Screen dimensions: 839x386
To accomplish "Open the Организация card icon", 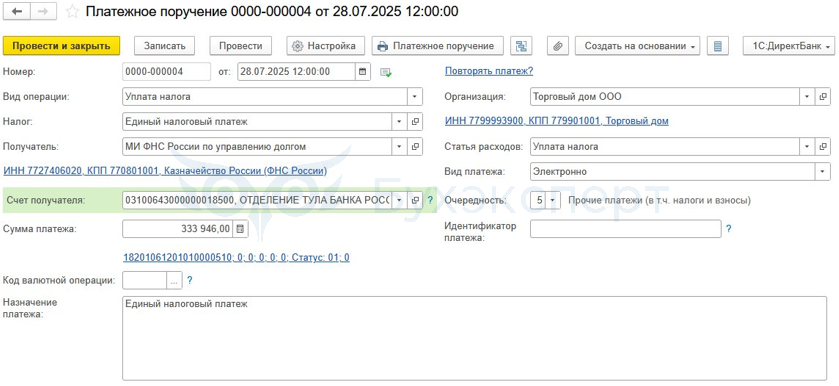I will [823, 97].
